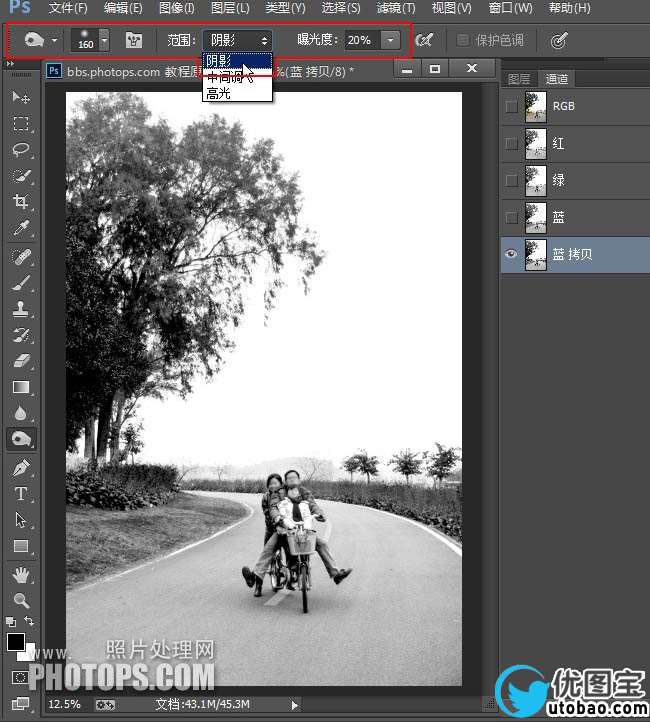Open the 编辑(E) menu

(x=123, y=8)
